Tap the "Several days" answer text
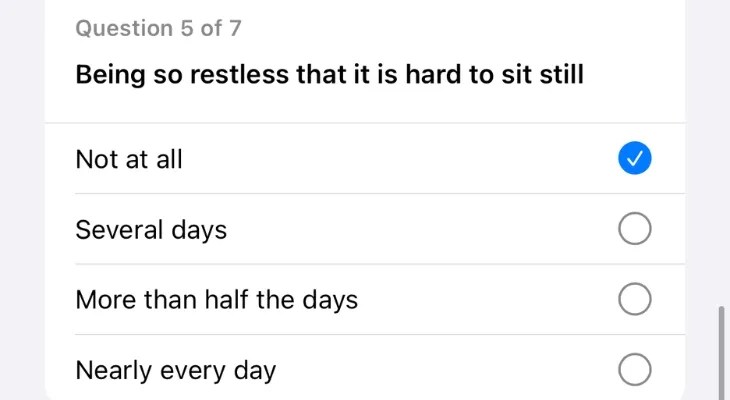Viewport: 730px width, 400px height. 151,230
